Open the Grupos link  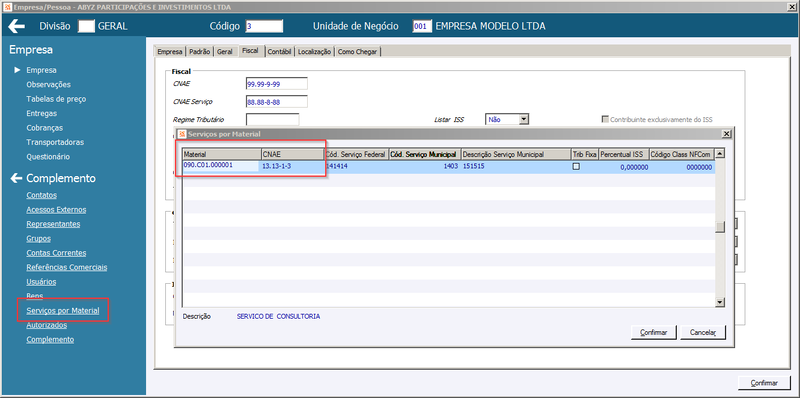tap(38, 238)
